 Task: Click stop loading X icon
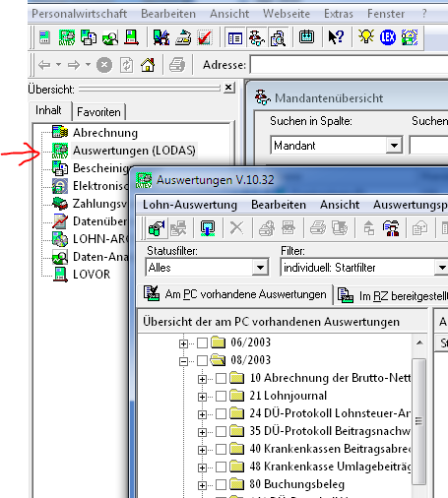click(x=104, y=65)
